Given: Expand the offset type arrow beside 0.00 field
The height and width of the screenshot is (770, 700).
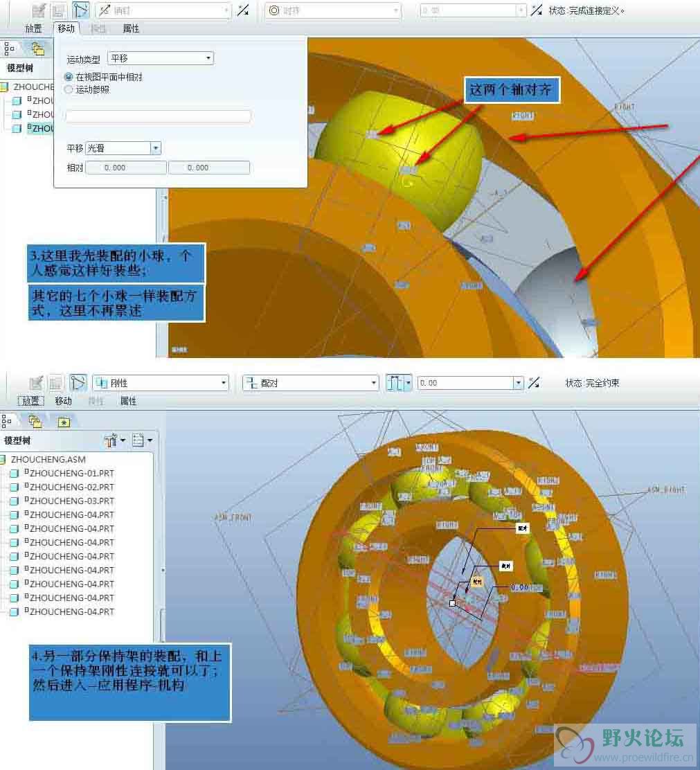Looking at the screenshot, I should [408, 383].
